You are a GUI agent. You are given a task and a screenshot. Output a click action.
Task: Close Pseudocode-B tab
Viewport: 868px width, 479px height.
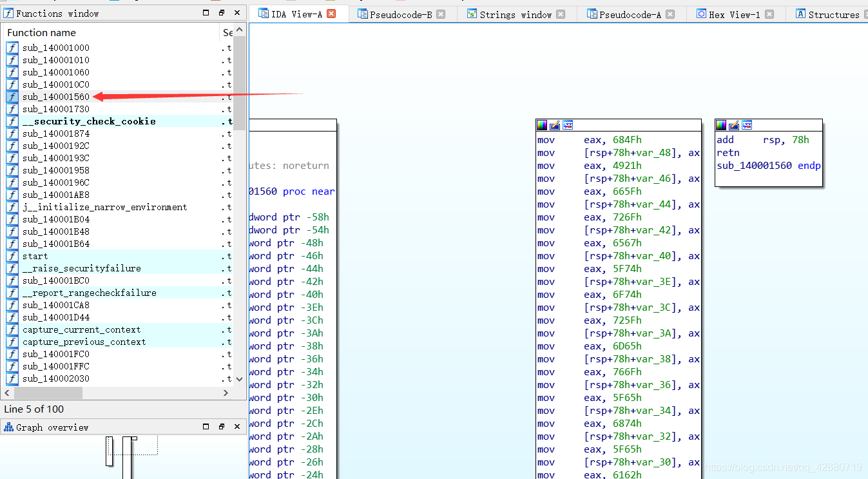(x=441, y=14)
